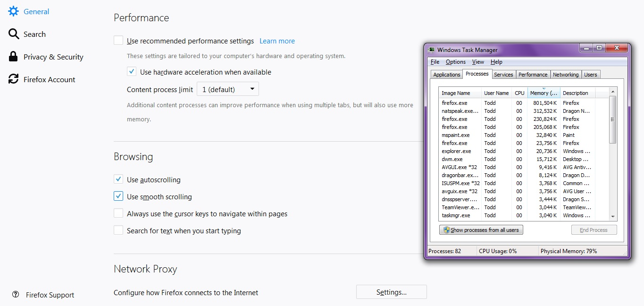644x306 pixels.
Task: Go to Privacy & Security settings section
Action: click(53, 57)
